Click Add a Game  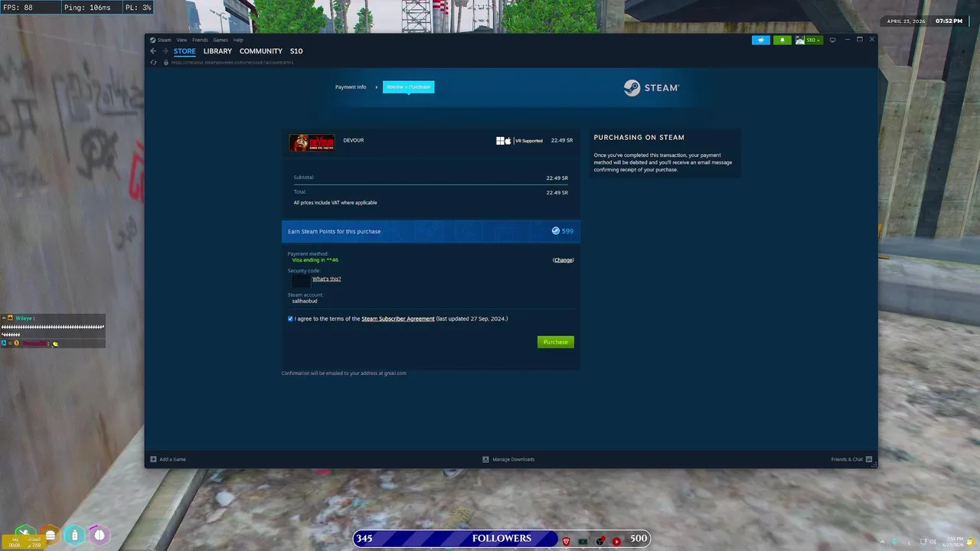(x=168, y=459)
